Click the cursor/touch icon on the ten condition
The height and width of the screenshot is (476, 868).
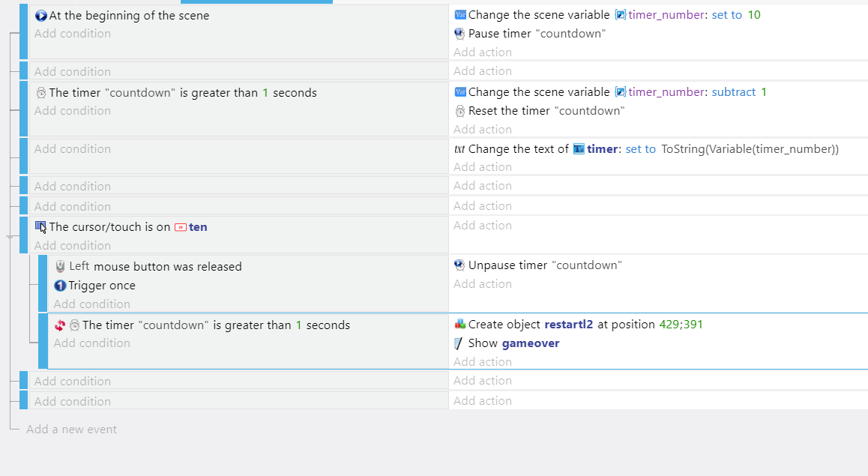40,226
